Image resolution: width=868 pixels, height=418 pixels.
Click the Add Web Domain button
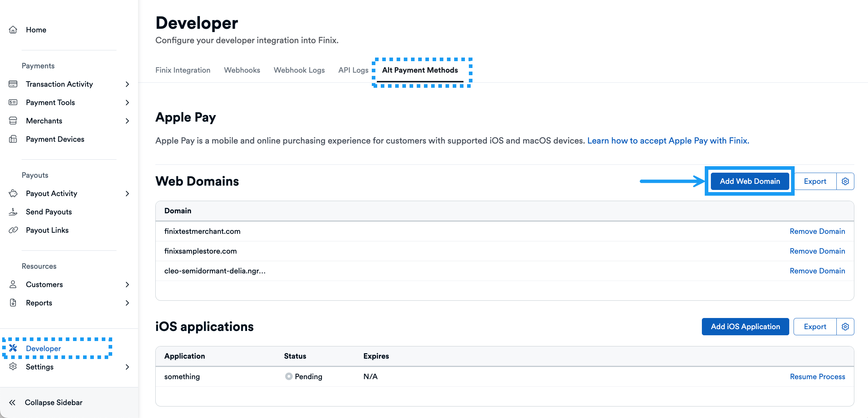(750, 181)
